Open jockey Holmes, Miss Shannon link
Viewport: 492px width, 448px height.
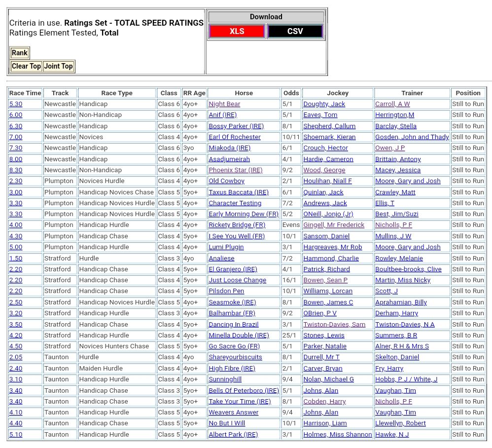click(337, 435)
